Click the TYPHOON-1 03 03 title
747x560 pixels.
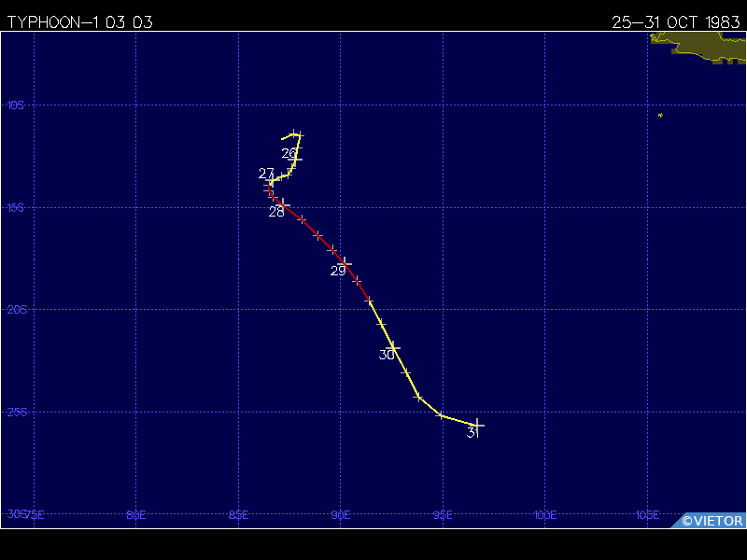click(x=79, y=22)
